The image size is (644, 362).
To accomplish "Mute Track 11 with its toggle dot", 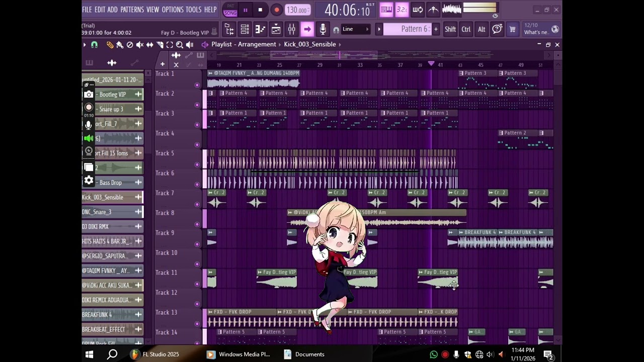I will pyautogui.click(x=197, y=284).
